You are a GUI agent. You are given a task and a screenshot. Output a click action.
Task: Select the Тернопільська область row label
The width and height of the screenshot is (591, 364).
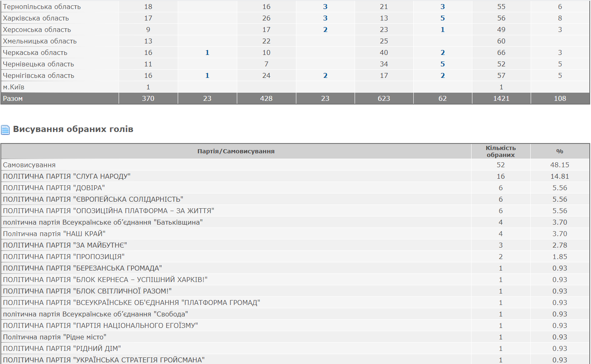click(x=42, y=7)
